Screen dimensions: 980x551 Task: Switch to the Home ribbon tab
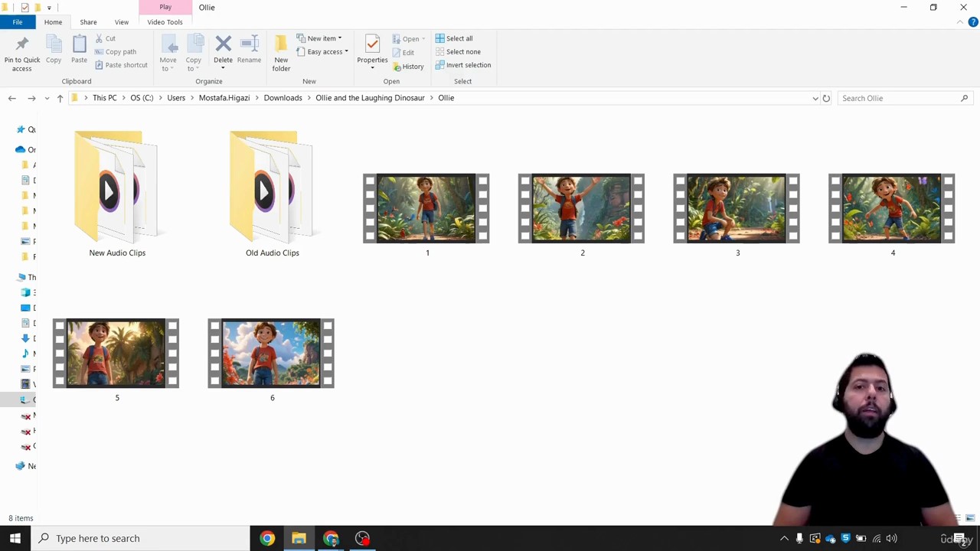pos(53,22)
